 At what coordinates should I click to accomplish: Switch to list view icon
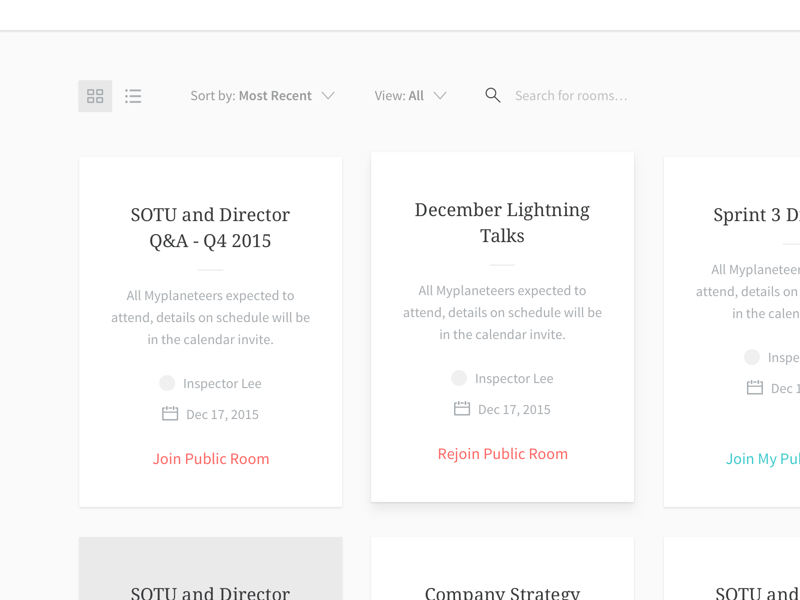click(133, 96)
